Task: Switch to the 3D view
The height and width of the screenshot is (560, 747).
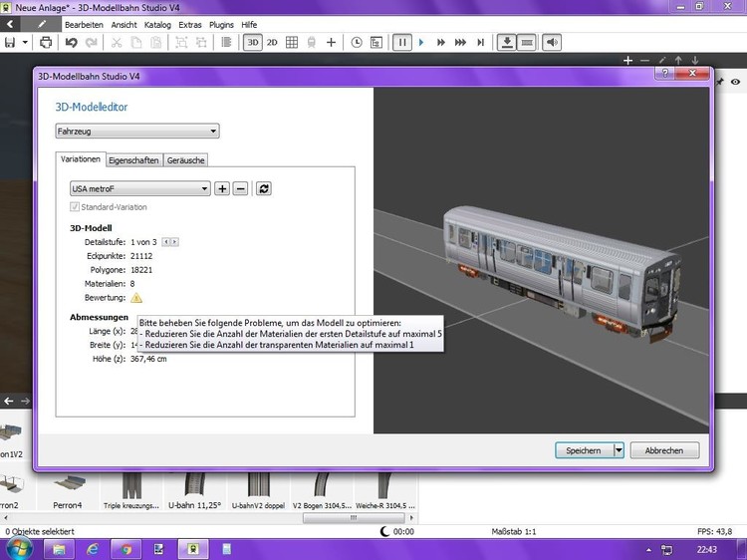Action: (253, 43)
